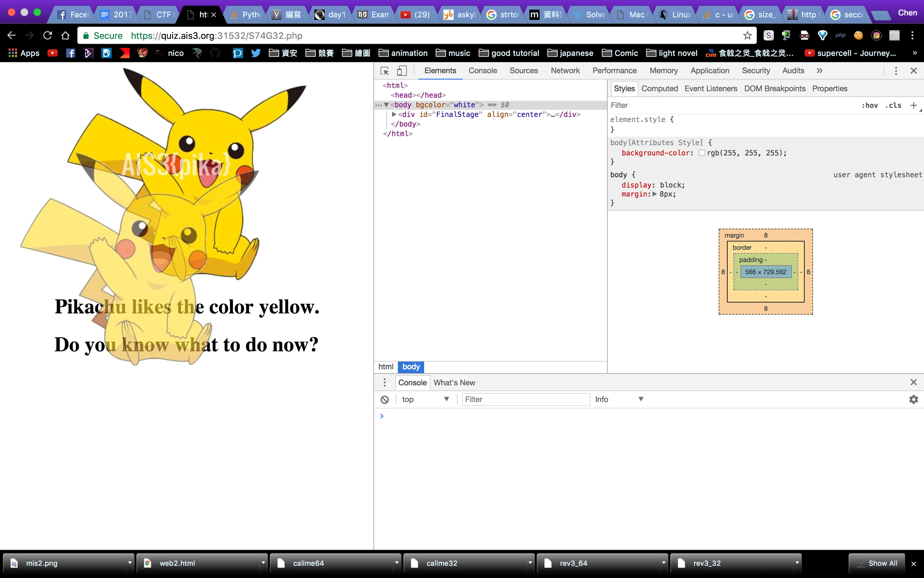Open the console drawer three-dot menu
The image size is (924, 578).
coord(384,383)
